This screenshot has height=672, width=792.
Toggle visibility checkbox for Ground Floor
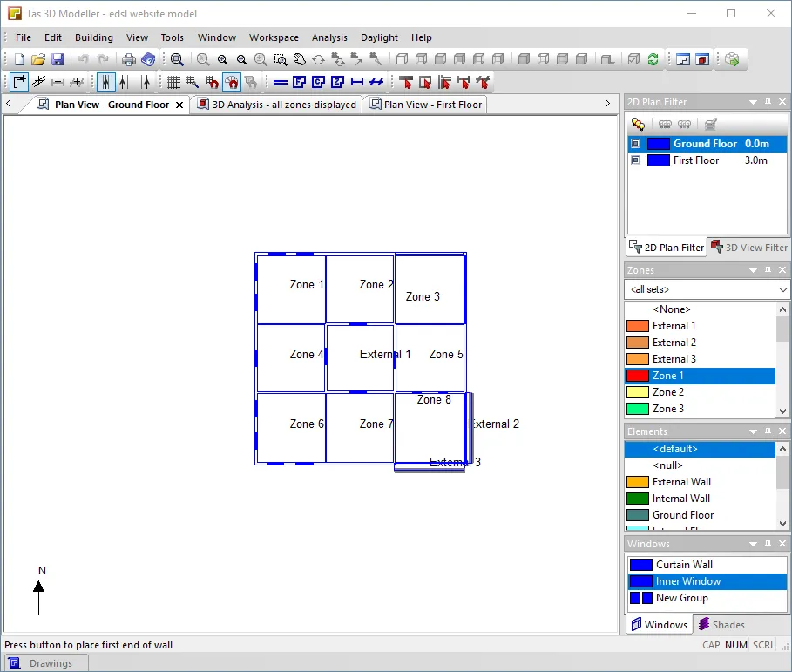(635, 143)
